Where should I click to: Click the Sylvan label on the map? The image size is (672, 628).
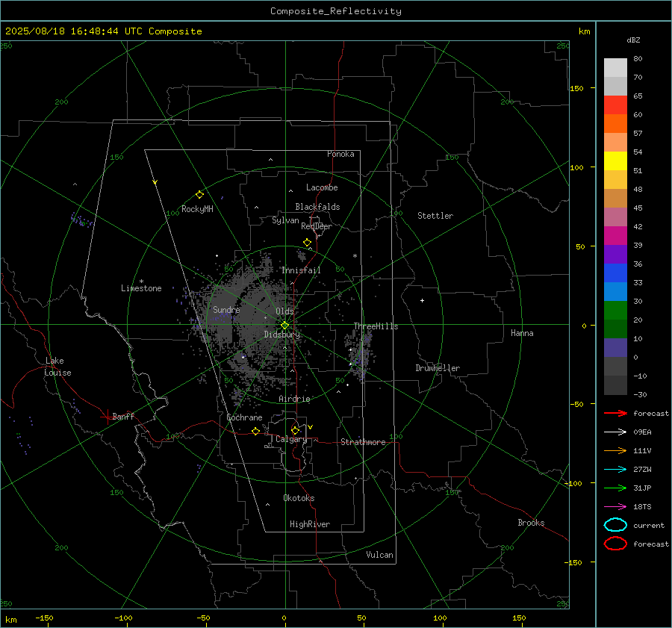(x=285, y=221)
